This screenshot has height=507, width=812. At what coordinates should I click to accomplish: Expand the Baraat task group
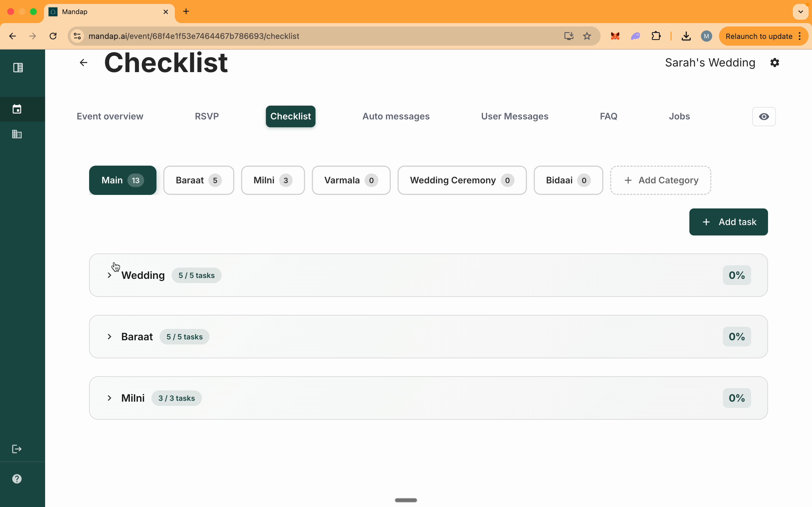110,337
